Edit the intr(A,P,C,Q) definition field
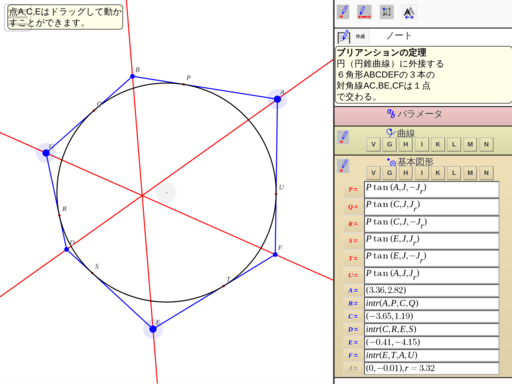This screenshot has width=512, height=384. pyautogui.click(x=432, y=303)
